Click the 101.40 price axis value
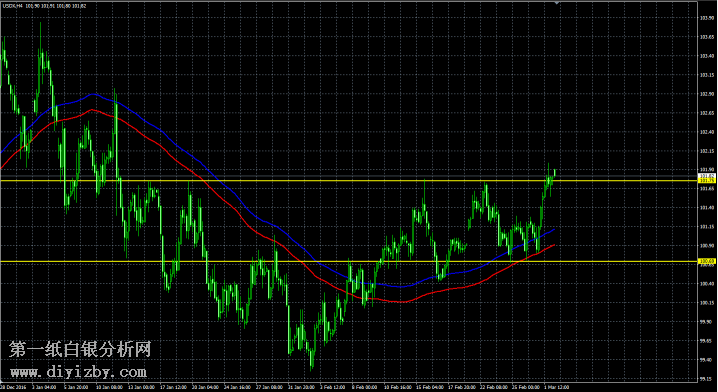This screenshot has width=718, height=392. [707, 207]
